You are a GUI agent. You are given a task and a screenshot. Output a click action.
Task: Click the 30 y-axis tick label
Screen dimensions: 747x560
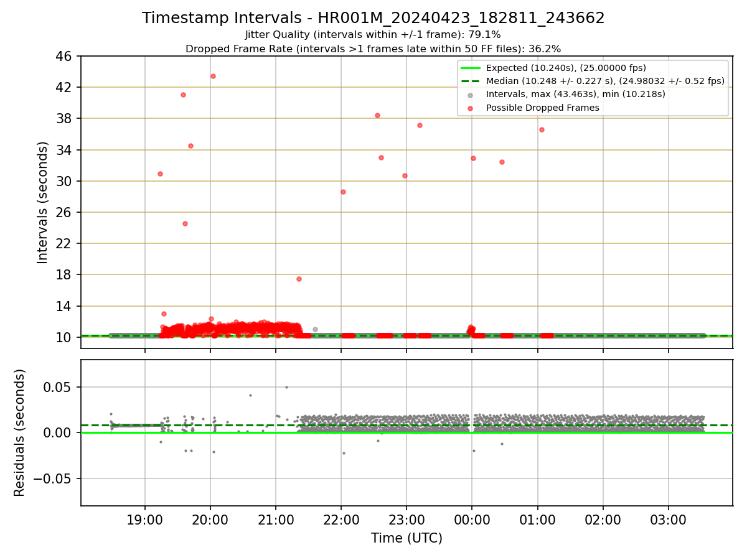click(x=65, y=181)
